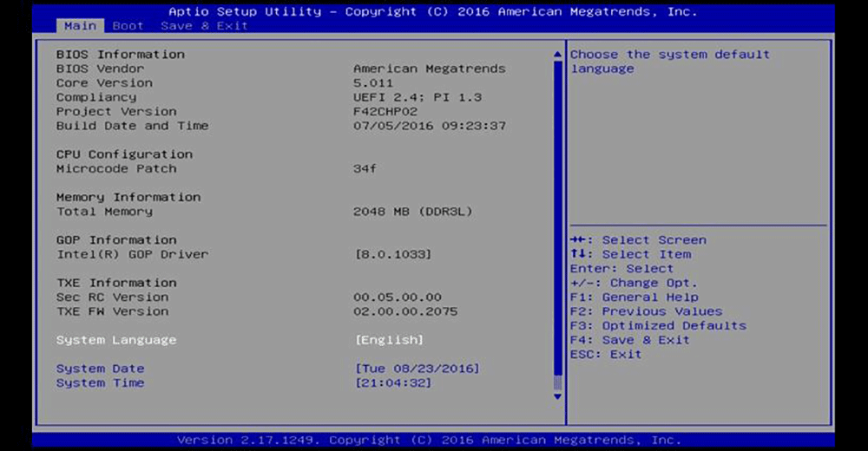Click the CPU Configuration heading
The height and width of the screenshot is (451, 868).
(x=124, y=154)
